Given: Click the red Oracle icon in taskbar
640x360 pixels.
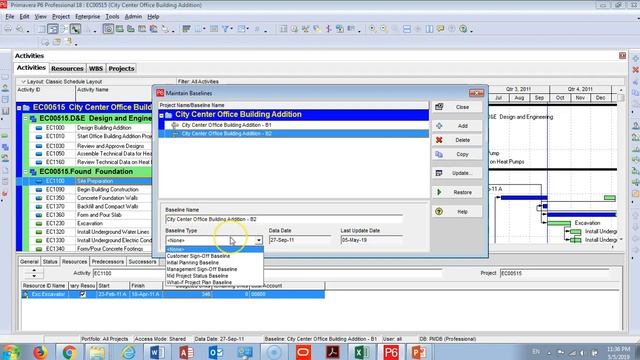Looking at the screenshot, I should tap(303, 352).
